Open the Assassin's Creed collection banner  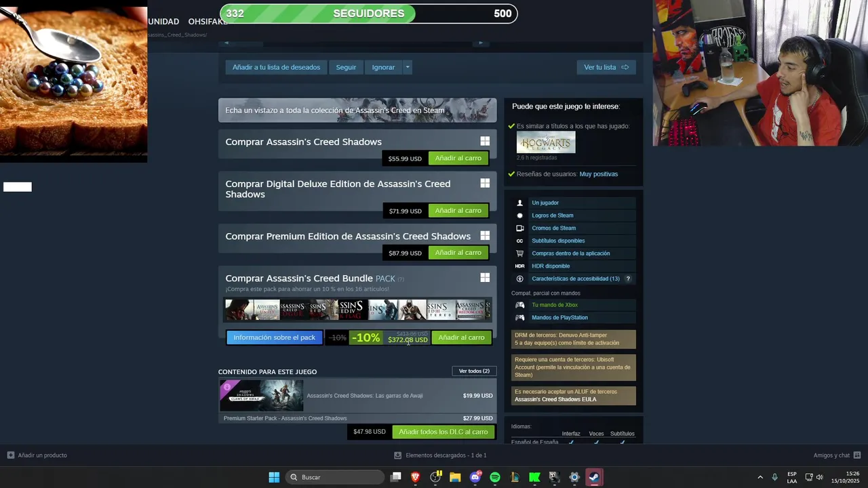pyautogui.click(x=357, y=110)
